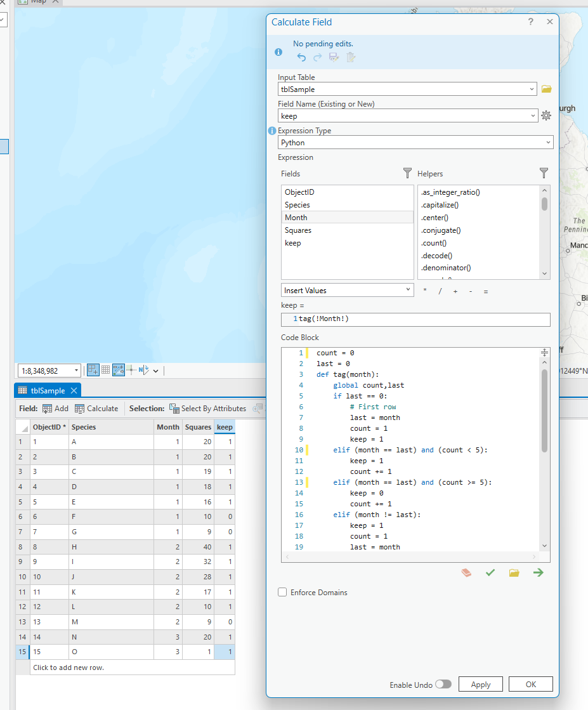588x710 pixels.
Task: Import an expression file via folder icon
Action: [514, 572]
